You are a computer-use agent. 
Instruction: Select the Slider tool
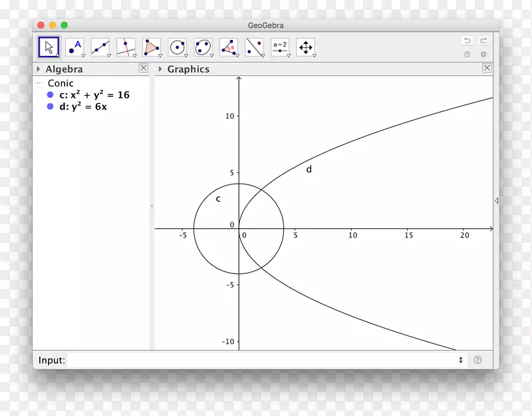[279, 47]
